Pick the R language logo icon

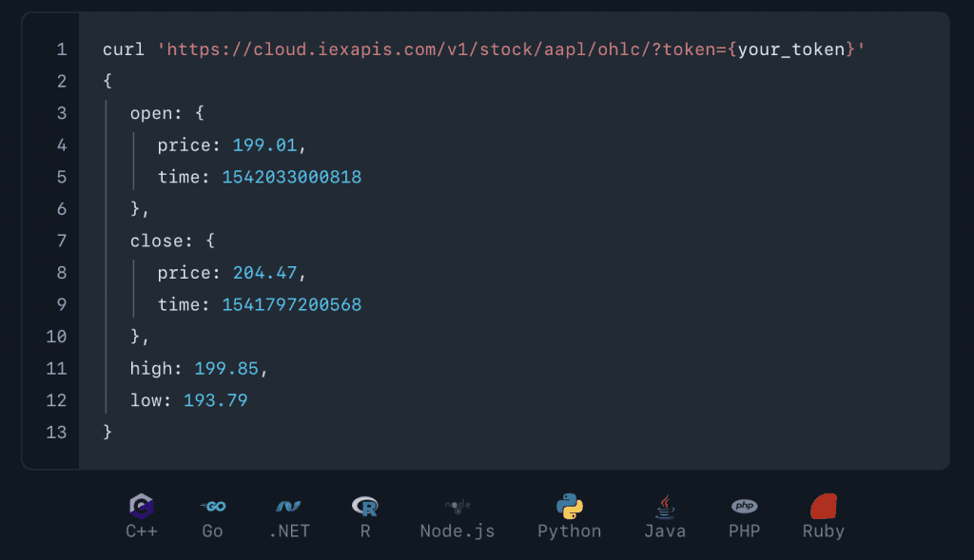(x=364, y=506)
